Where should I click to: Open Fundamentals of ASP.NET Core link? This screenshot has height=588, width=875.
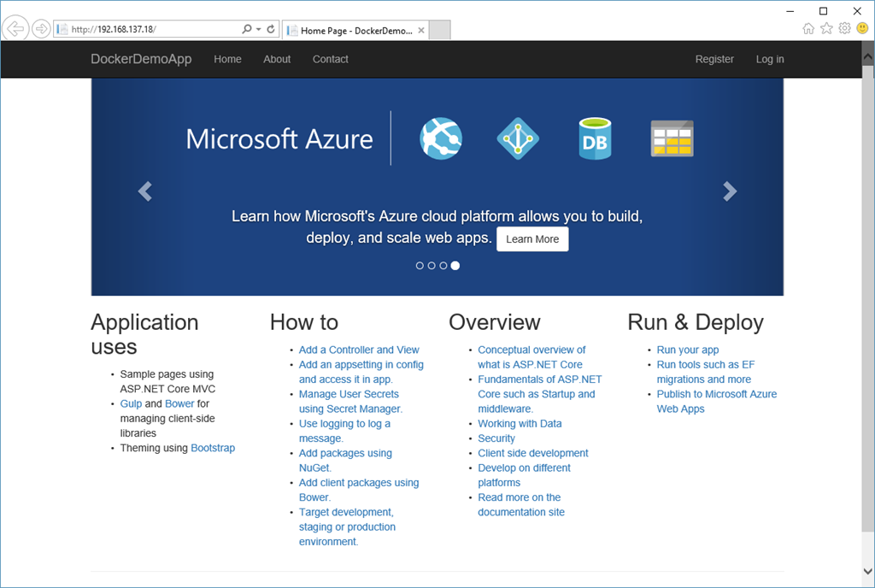tap(540, 394)
